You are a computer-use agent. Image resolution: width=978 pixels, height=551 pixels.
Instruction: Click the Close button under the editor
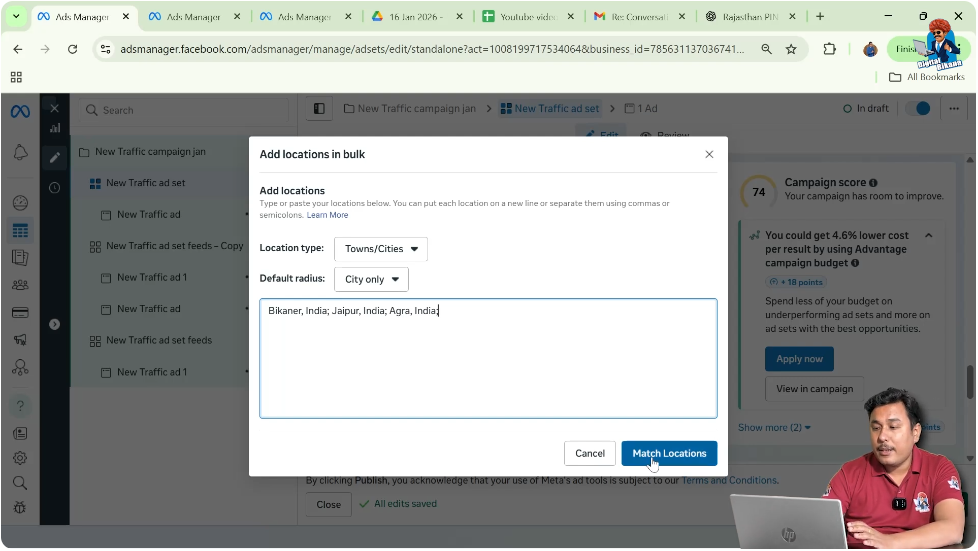[x=328, y=505]
